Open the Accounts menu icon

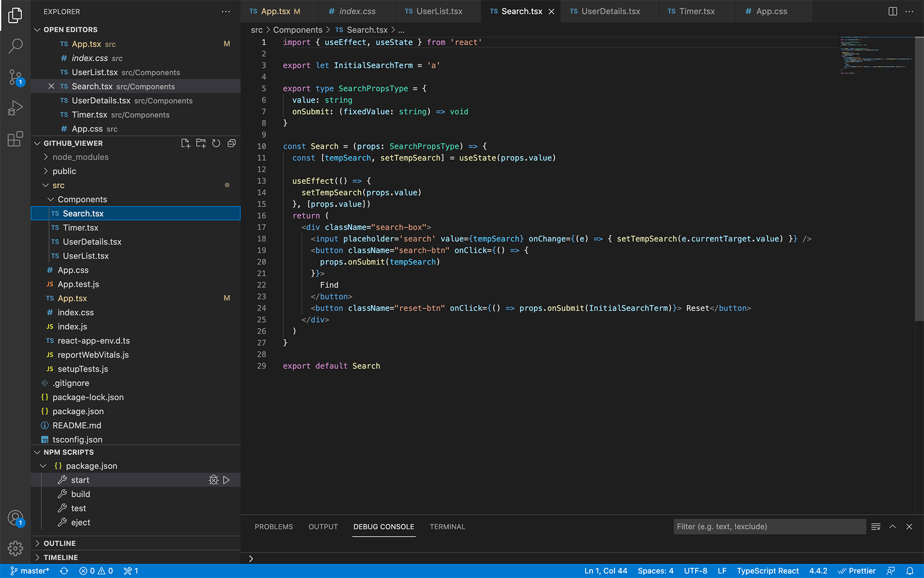click(15, 518)
